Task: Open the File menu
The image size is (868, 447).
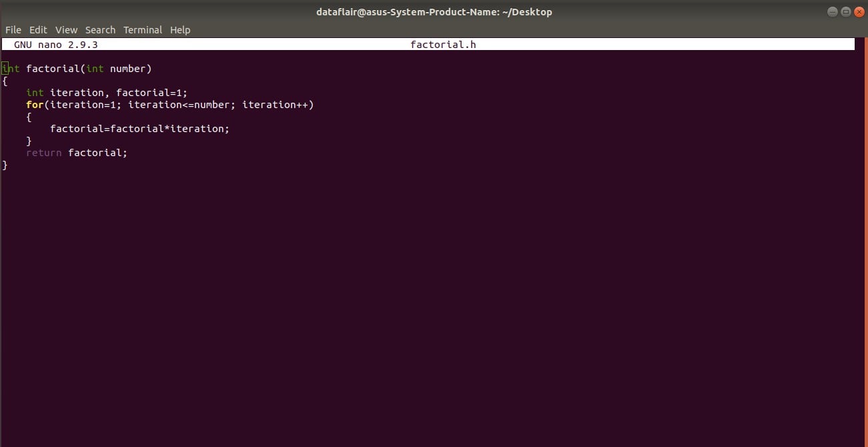Action: [13, 29]
